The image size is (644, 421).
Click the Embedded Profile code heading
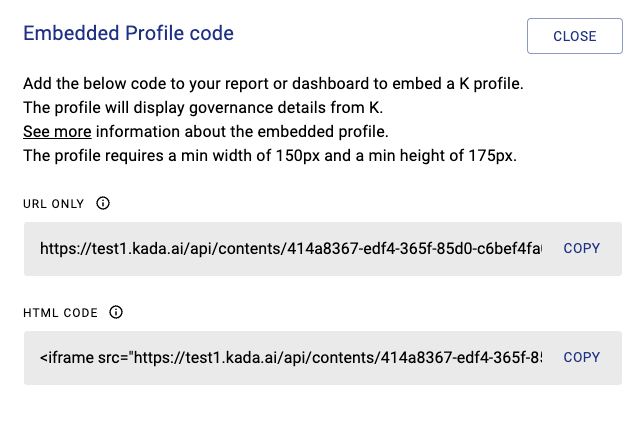tap(128, 34)
